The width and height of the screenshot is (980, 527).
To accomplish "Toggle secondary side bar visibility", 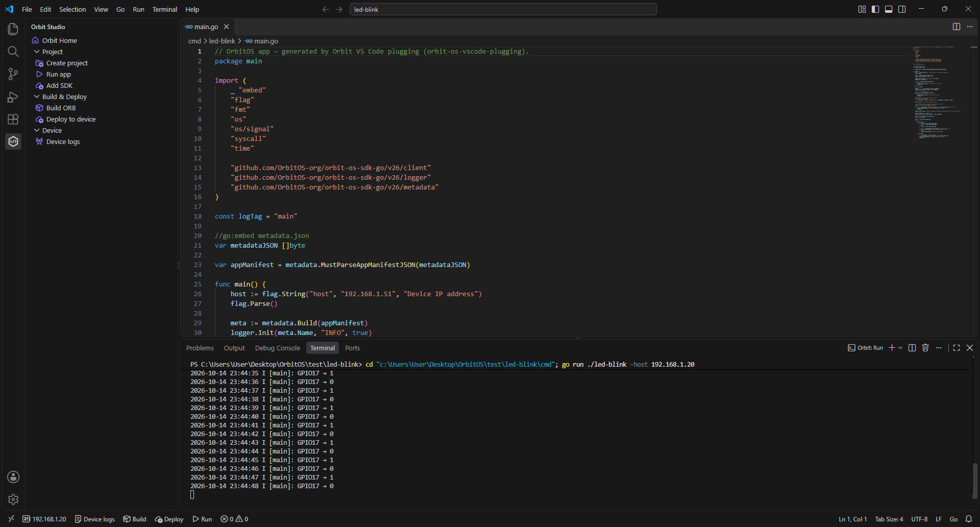I will [x=902, y=9].
